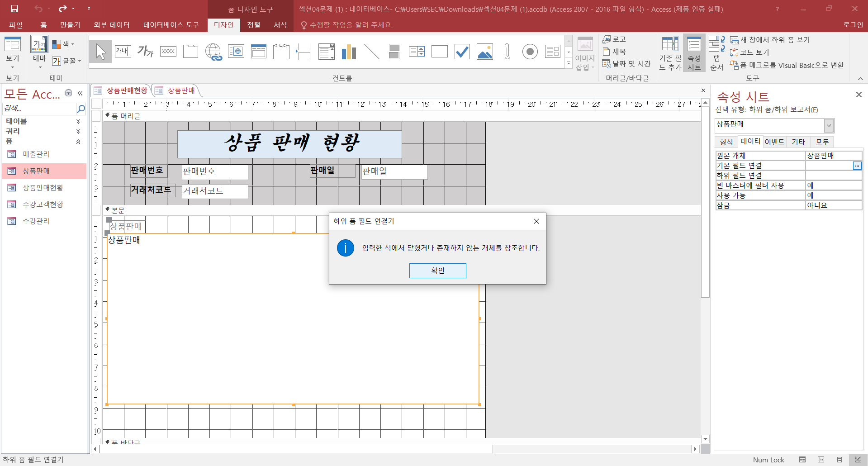Select the Text Box control tool
Screen dimensions: 868x466
click(123, 52)
